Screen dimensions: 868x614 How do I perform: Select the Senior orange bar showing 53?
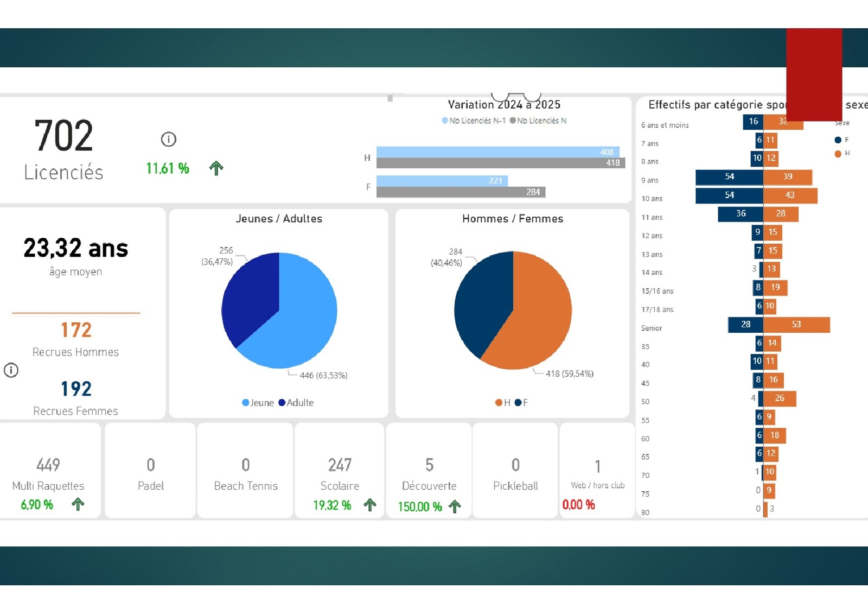[x=796, y=325]
